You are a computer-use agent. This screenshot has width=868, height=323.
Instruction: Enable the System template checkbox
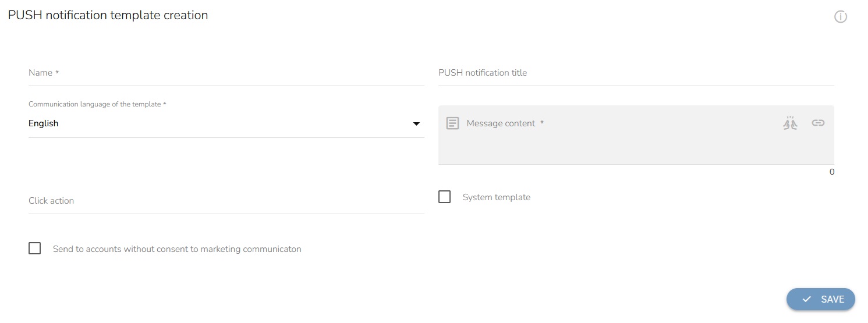pos(445,197)
